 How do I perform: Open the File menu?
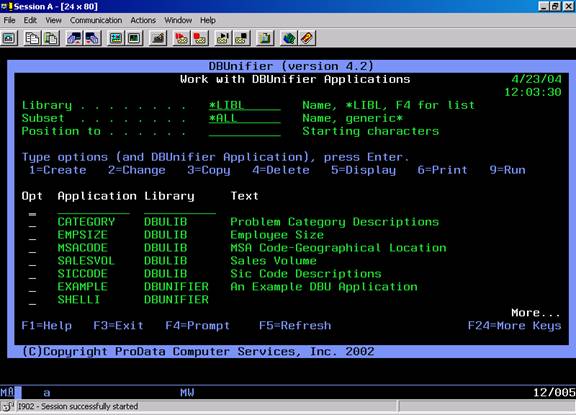[x=9, y=20]
